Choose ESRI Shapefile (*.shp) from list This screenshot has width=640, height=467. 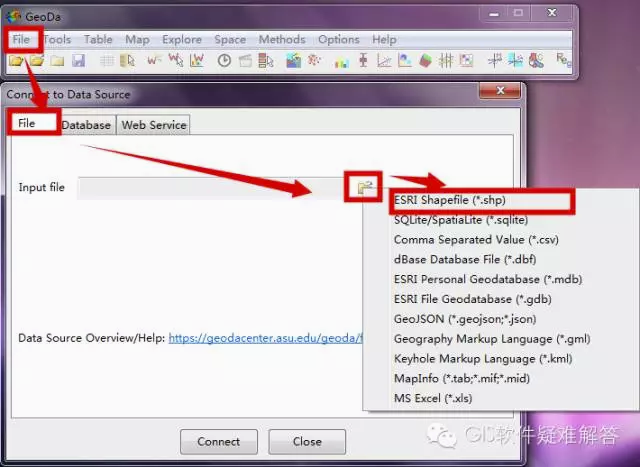(x=450, y=200)
